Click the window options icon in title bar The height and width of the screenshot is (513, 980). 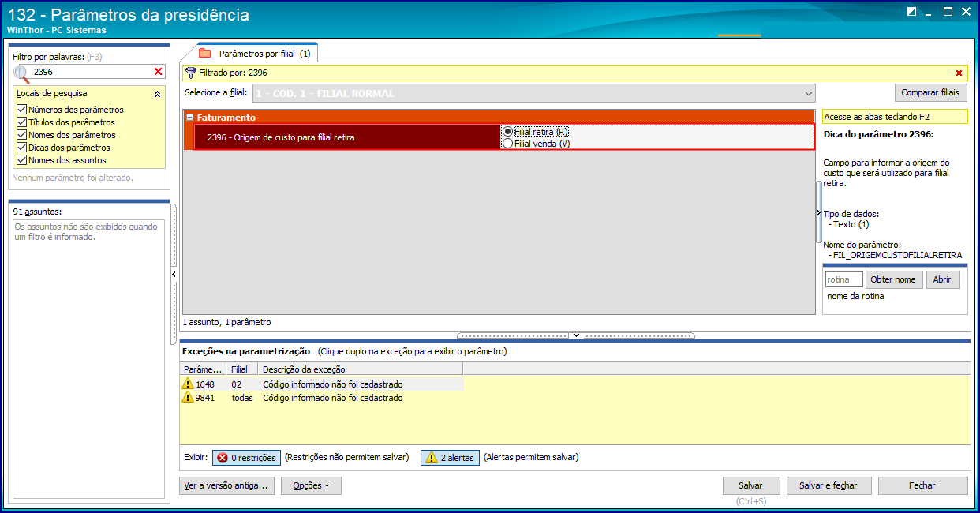(x=912, y=12)
